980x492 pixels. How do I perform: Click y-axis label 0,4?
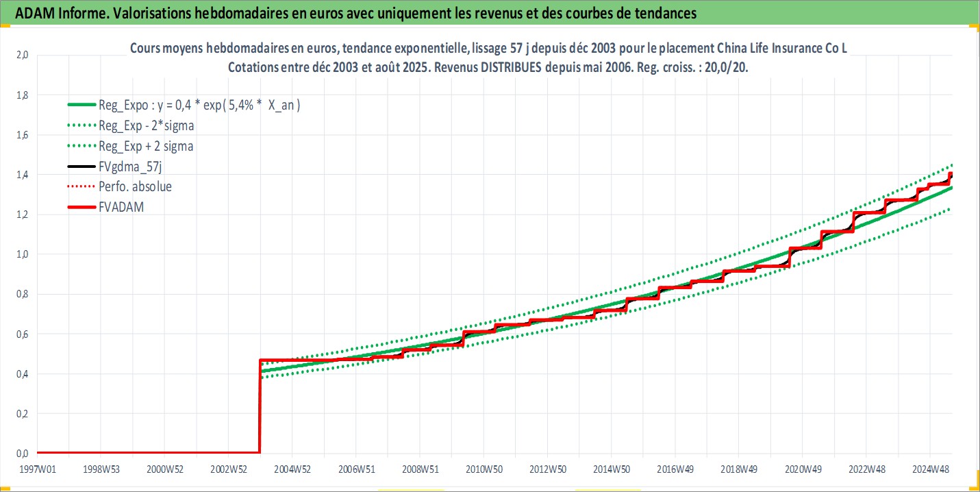pos(21,373)
